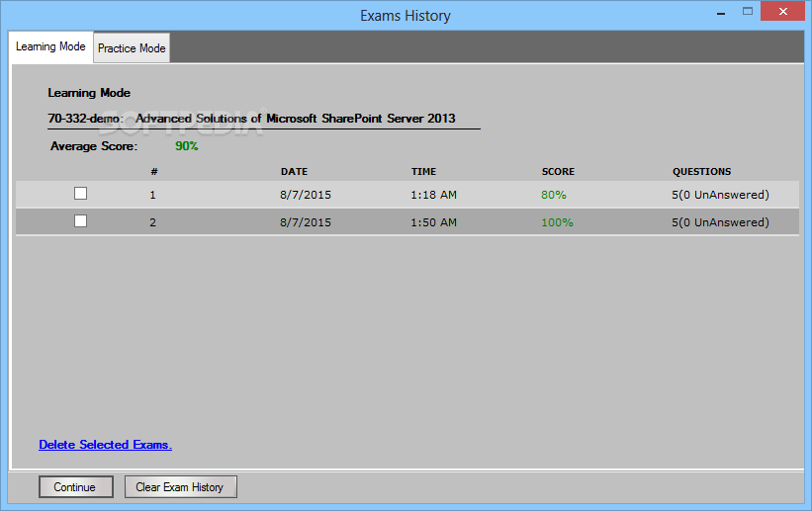Check the box for exam 1
The height and width of the screenshot is (511, 812).
[80, 194]
